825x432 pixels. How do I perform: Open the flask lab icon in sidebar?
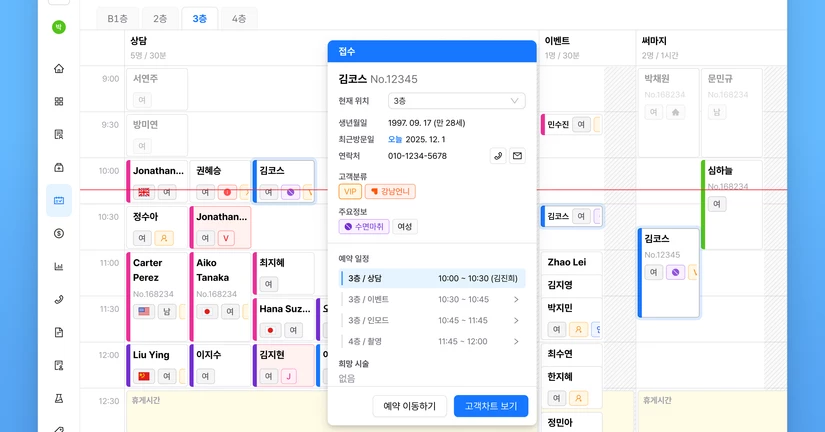[59, 398]
